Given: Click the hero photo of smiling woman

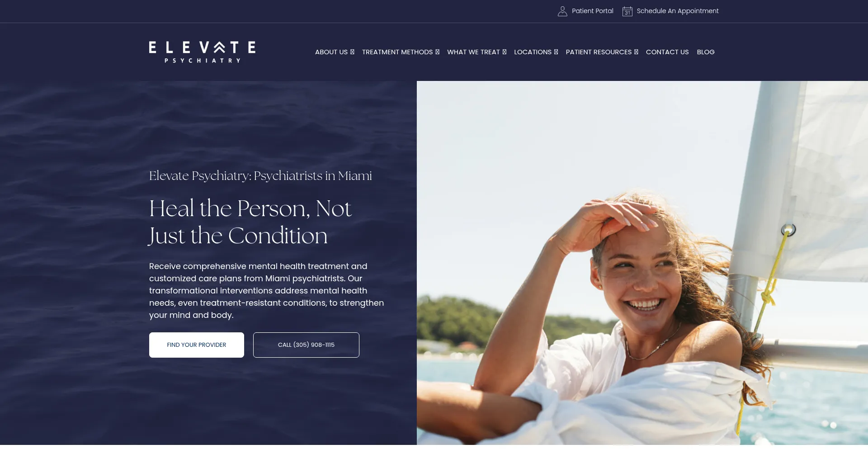Looking at the screenshot, I should tap(642, 263).
